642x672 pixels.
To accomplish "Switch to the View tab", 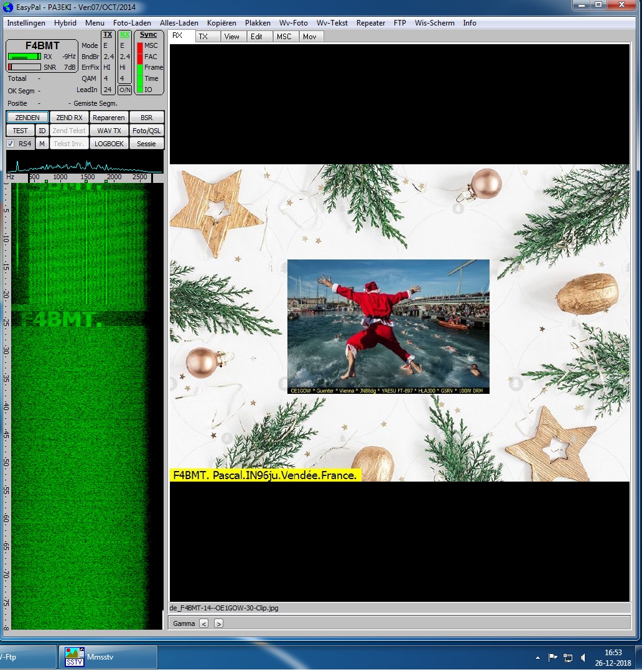I will (x=232, y=37).
